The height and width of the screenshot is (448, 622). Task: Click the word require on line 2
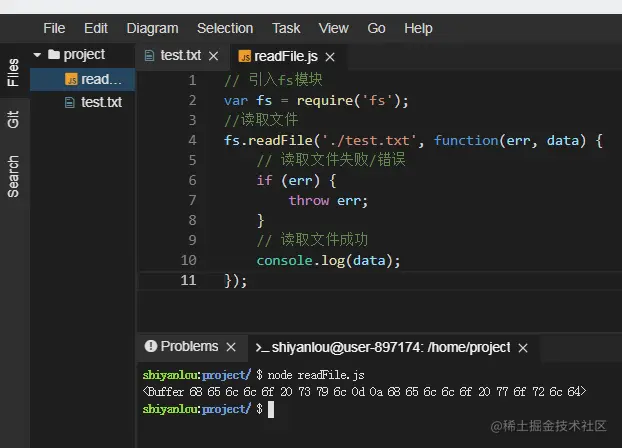325,101
